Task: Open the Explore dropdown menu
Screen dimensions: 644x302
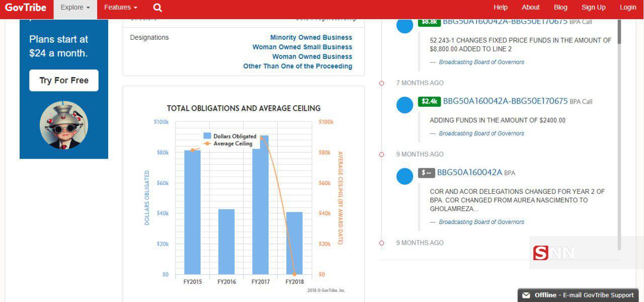Action: click(x=75, y=8)
